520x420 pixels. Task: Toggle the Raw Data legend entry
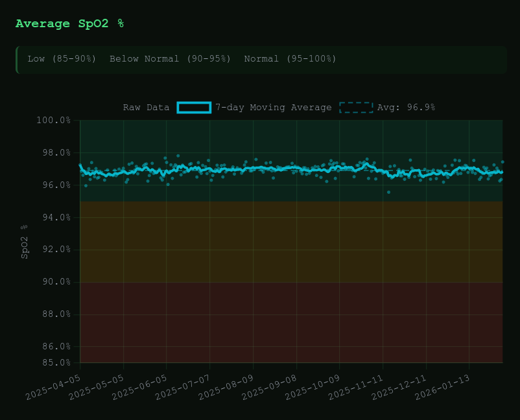146,108
